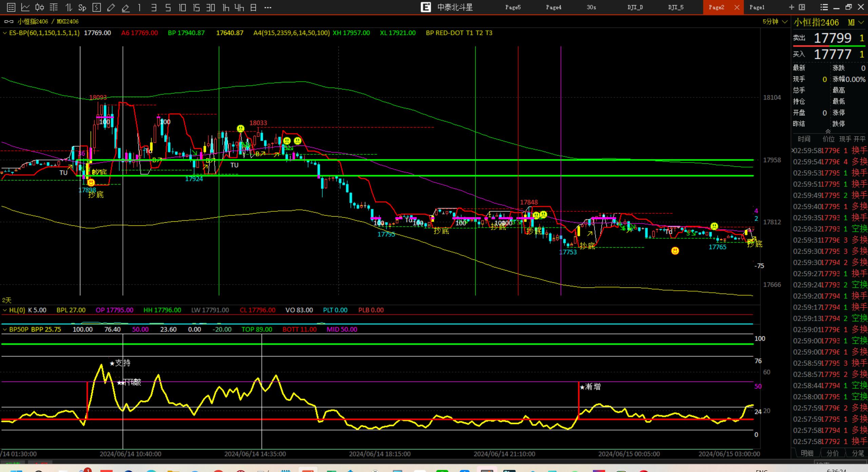
Task: Open the window layout grid icon
Action: click(802, 7)
